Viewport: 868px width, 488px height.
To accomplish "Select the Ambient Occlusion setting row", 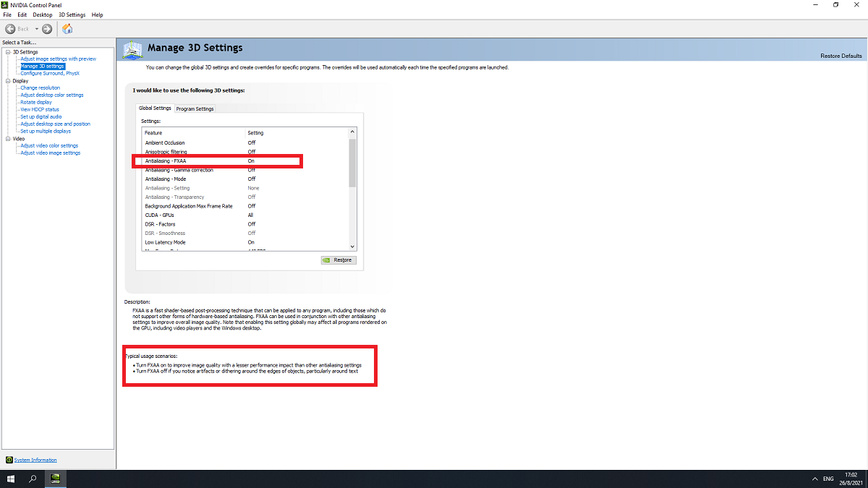I will click(245, 143).
